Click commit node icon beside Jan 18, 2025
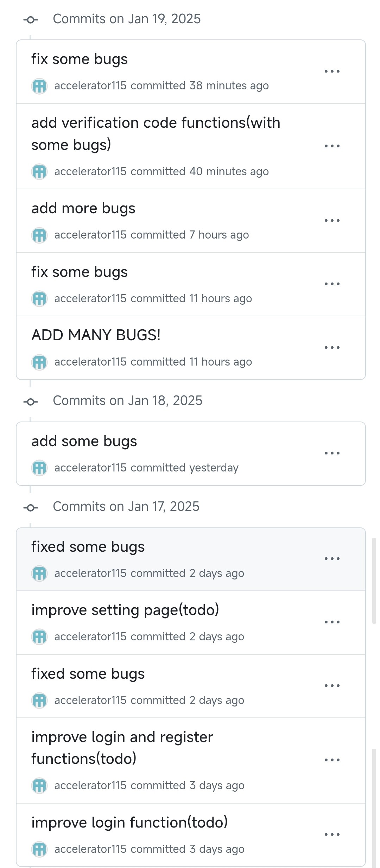Viewport: 380px width, 868px height. click(x=31, y=401)
